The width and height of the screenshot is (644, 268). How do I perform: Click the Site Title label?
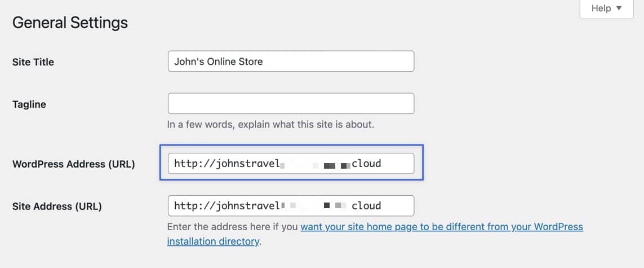pyautogui.click(x=33, y=62)
